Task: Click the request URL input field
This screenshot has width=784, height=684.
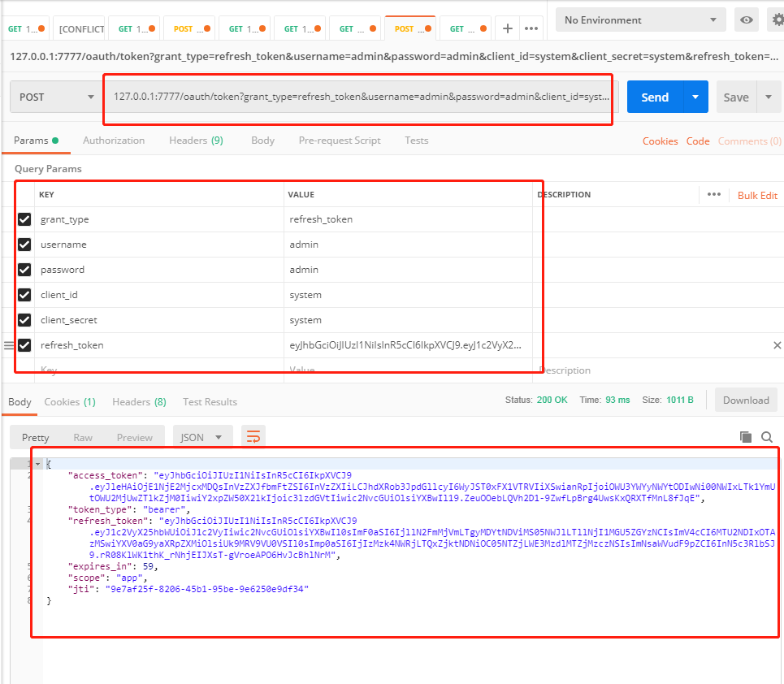Action: [361, 97]
